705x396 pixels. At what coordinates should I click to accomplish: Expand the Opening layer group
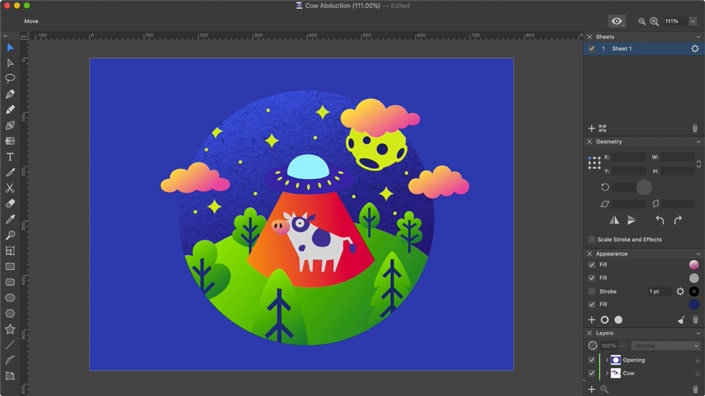click(607, 360)
